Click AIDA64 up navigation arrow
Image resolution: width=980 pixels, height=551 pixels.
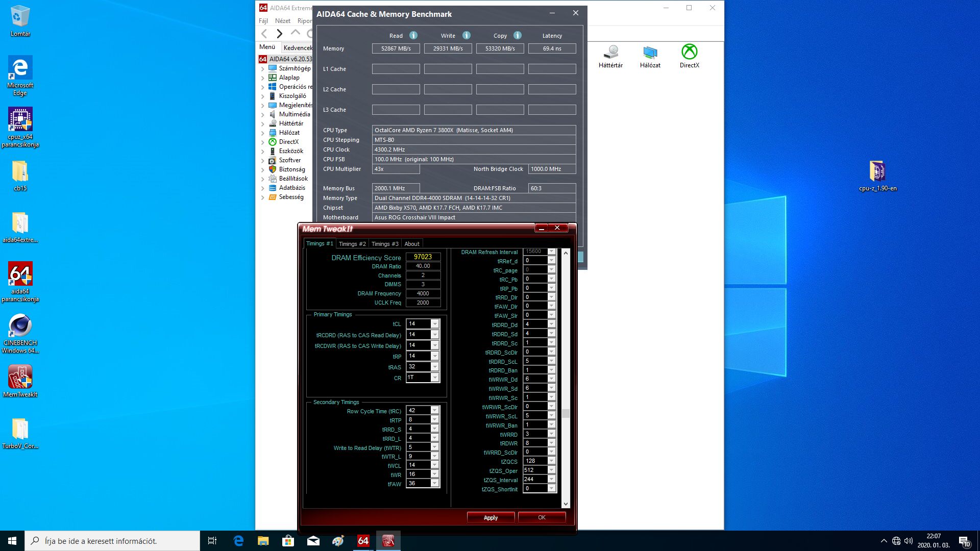[295, 33]
